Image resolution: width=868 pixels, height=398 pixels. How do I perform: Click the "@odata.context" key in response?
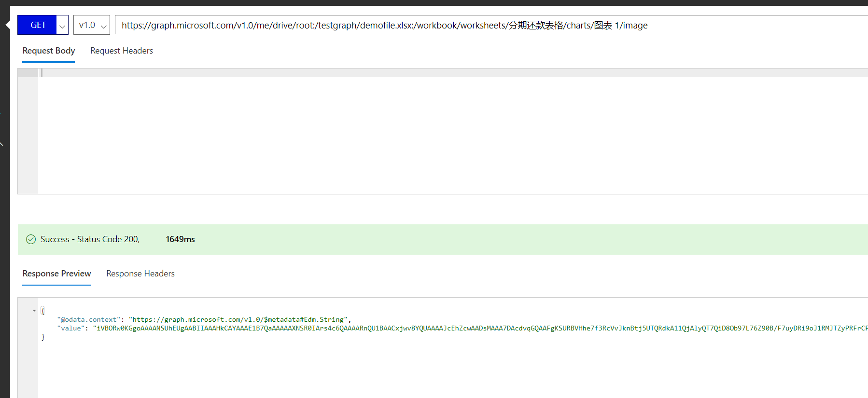(89, 319)
